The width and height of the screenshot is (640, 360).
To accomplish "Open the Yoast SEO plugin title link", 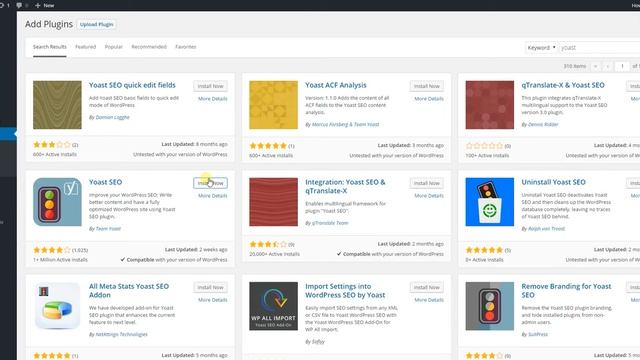I will coord(105,182).
